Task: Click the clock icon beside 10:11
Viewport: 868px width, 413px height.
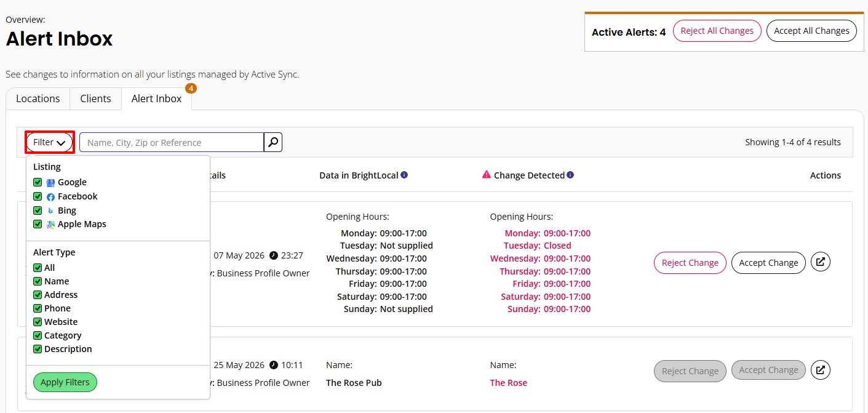Action: 274,365
